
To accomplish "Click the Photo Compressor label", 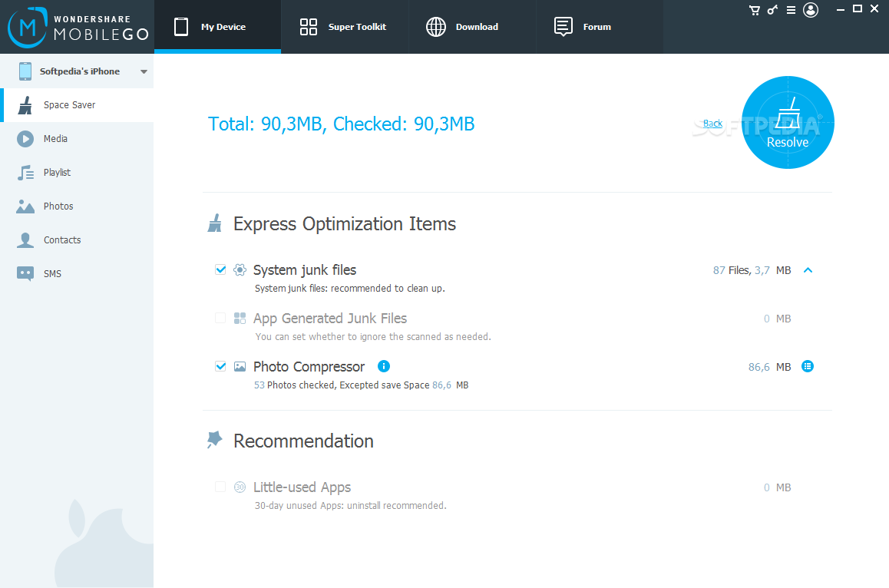I will (309, 367).
